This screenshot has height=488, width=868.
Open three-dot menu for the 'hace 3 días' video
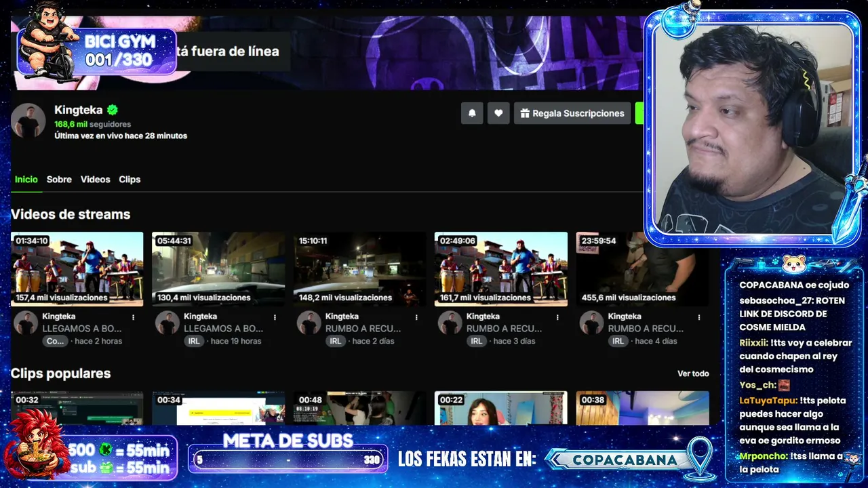(x=557, y=317)
